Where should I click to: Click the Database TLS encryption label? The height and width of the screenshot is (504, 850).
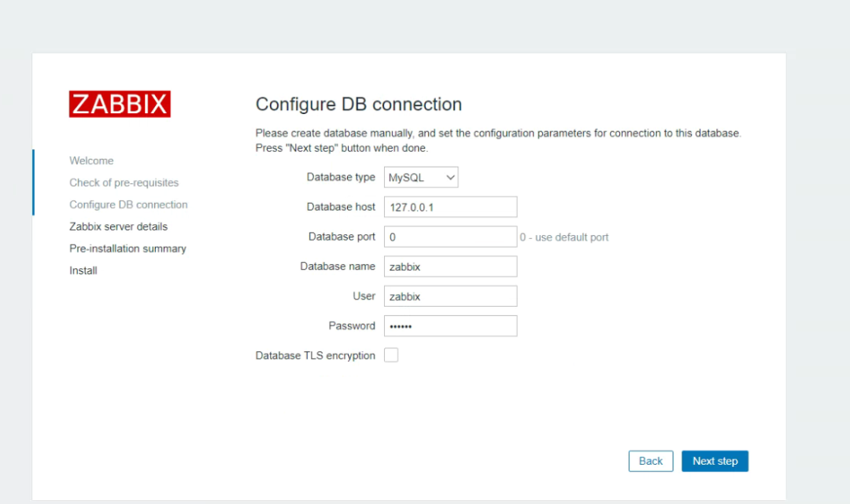pos(315,355)
